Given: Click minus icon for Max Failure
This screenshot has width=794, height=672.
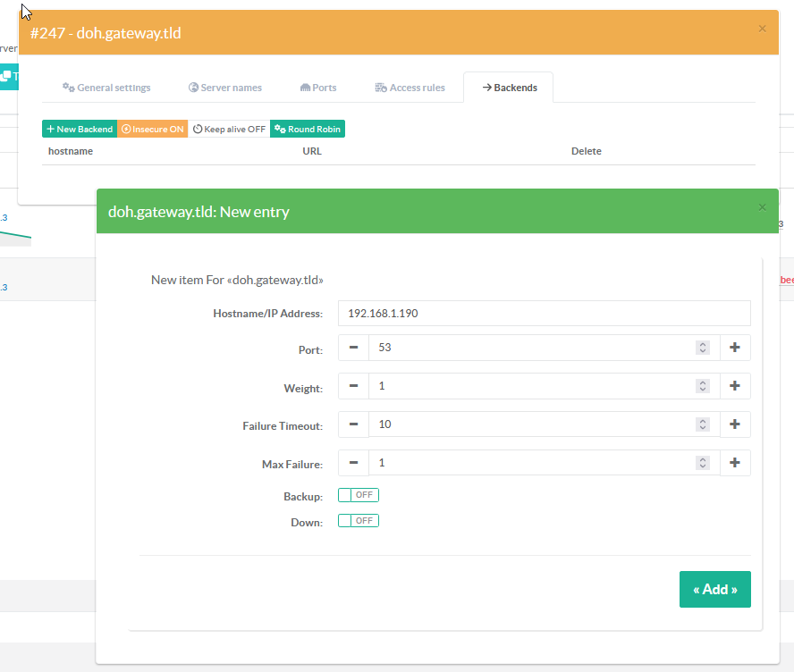Looking at the screenshot, I should (x=353, y=463).
